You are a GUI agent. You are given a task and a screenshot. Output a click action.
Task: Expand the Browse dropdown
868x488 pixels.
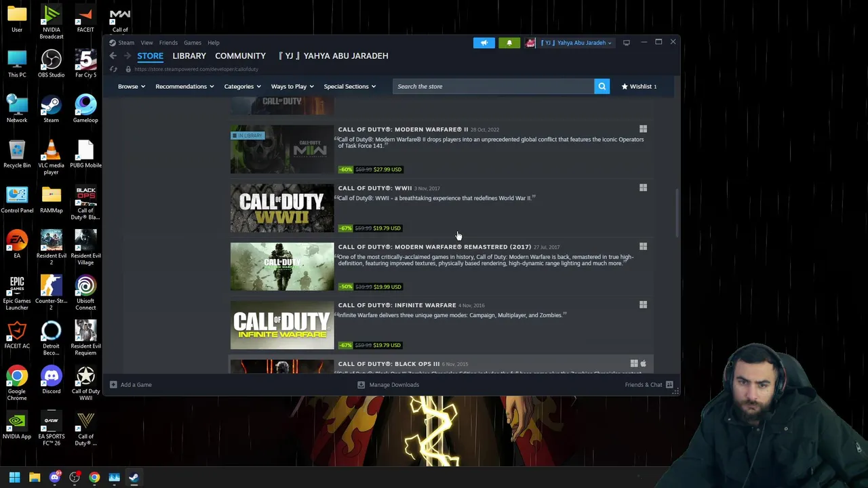click(132, 86)
